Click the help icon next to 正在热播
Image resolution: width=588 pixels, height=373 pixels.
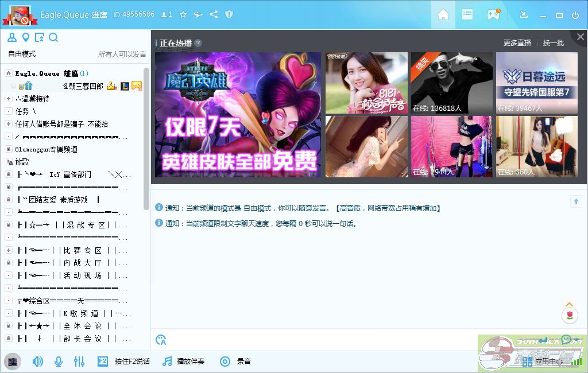198,43
